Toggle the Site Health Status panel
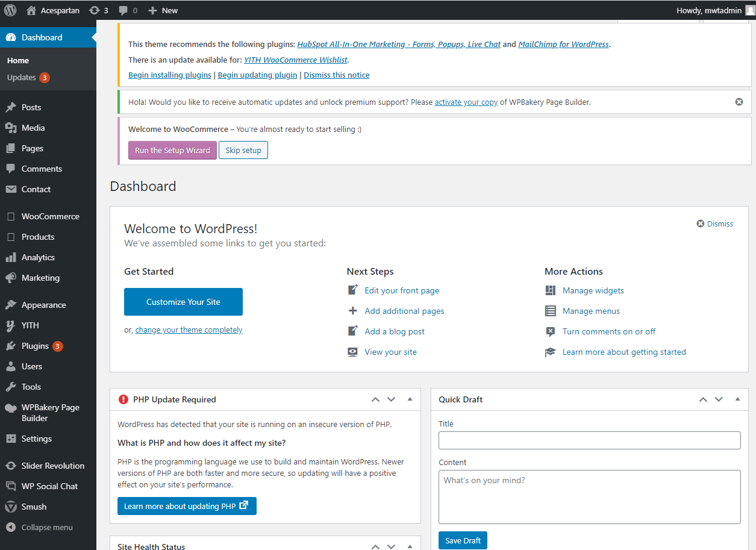The height and width of the screenshot is (550, 756). 410,546
